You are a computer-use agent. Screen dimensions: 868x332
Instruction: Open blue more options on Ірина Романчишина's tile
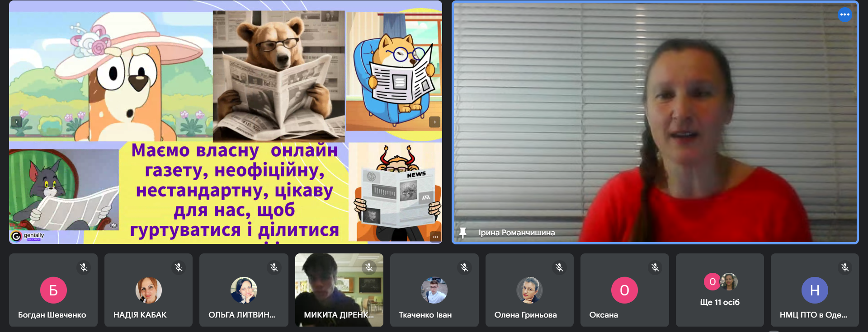(844, 14)
